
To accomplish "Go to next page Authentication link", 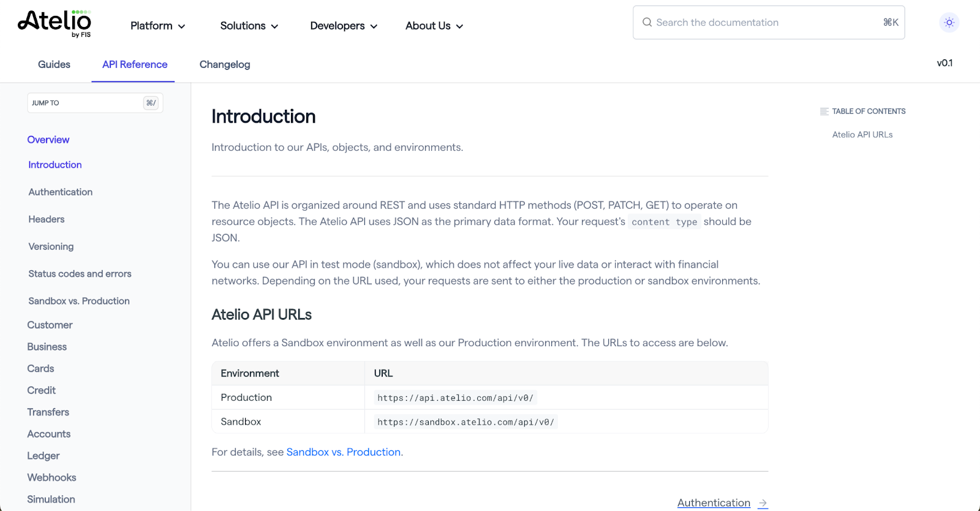I will [714, 503].
